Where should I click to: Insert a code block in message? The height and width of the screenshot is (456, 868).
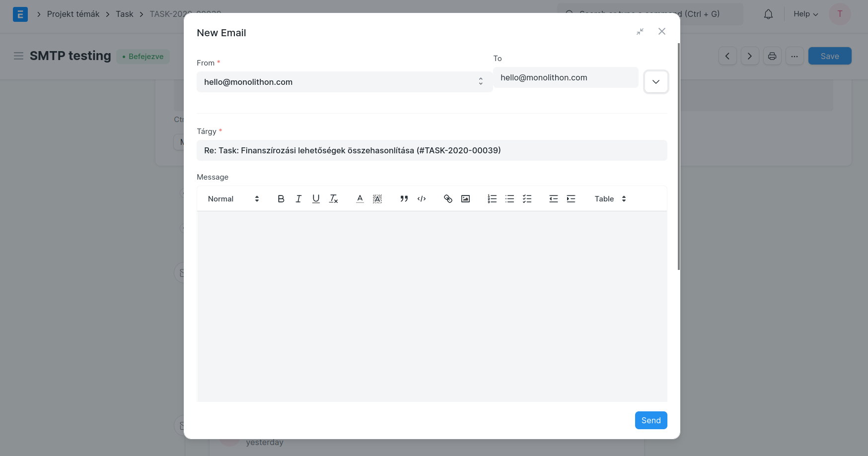point(422,199)
